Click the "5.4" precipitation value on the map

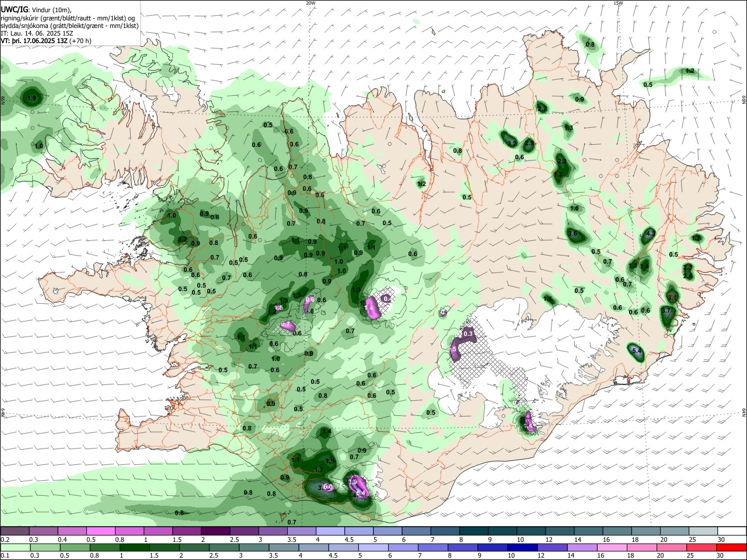tap(637, 351)
